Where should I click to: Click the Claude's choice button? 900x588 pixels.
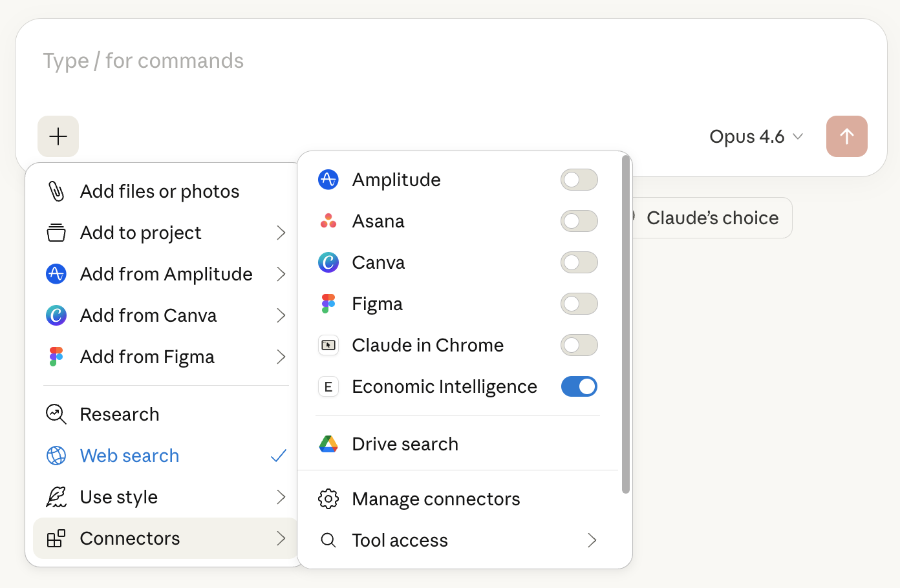(711, 218)
